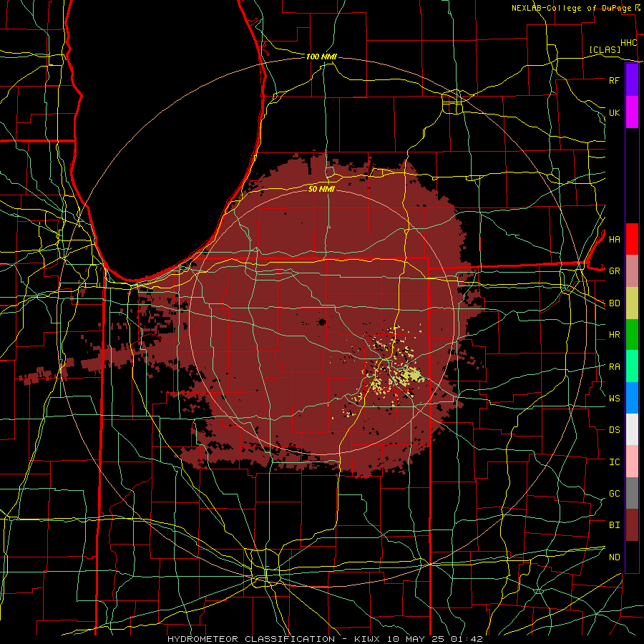Select the 'GC' legend label
The image size is (644, 644).
pos(614,494)
